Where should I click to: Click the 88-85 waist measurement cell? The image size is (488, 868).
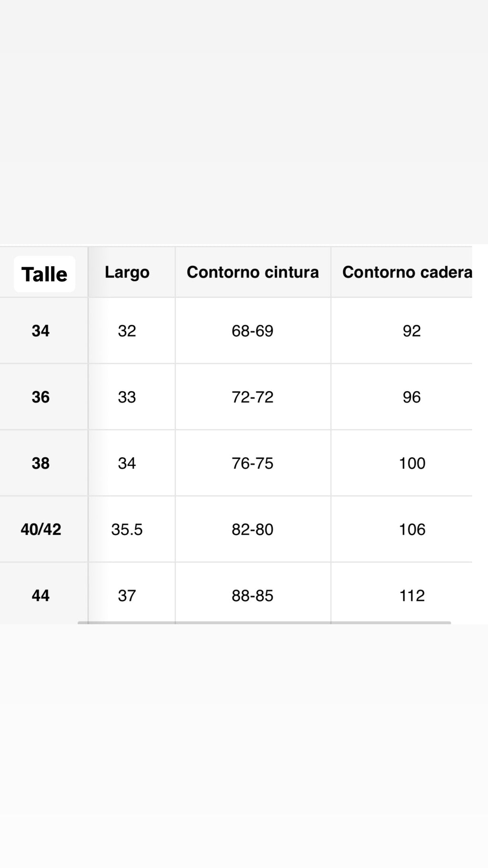tap(253, 596)
